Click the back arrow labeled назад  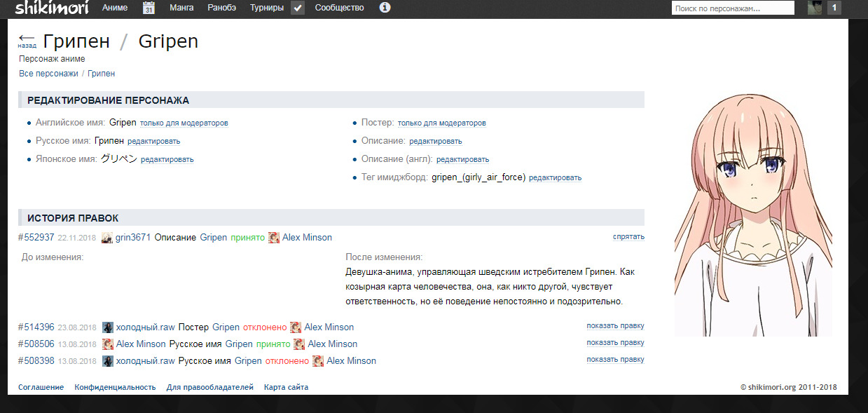pyautogui.click(x=27, y=40)
